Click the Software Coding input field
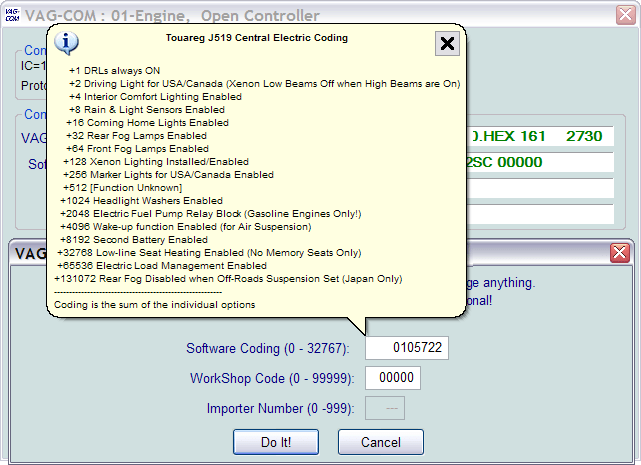Screen dimensions: 641x465 (407, 348)
